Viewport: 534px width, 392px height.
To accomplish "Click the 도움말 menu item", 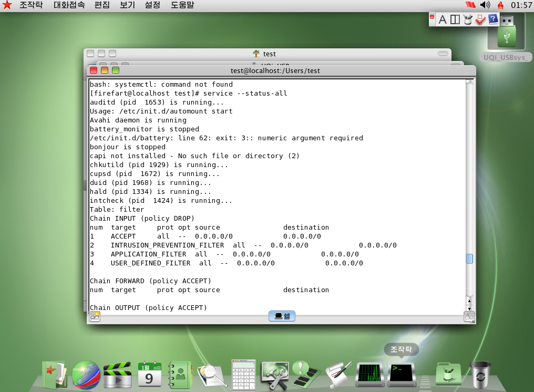I will pyautogui.click(x=182, y=5).
